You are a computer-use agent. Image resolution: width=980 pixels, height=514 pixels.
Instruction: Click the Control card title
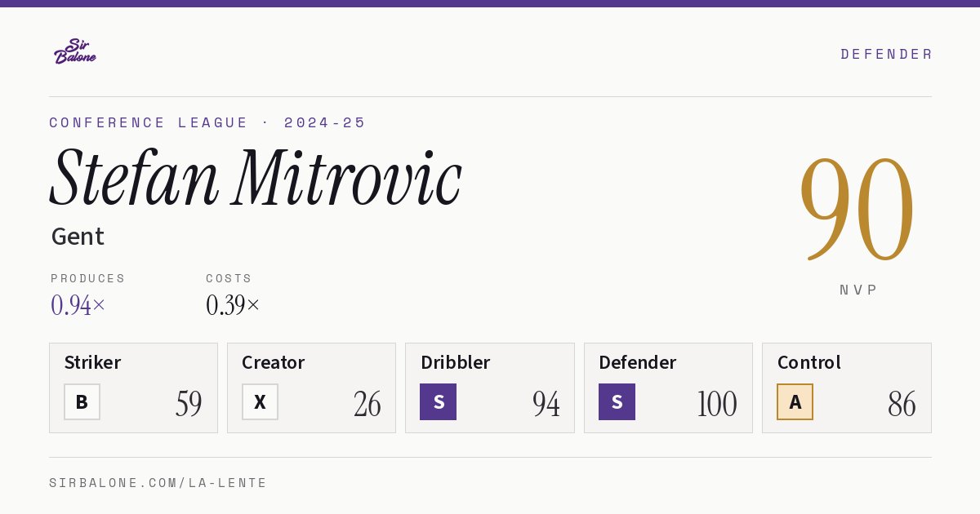pos(809,362)
